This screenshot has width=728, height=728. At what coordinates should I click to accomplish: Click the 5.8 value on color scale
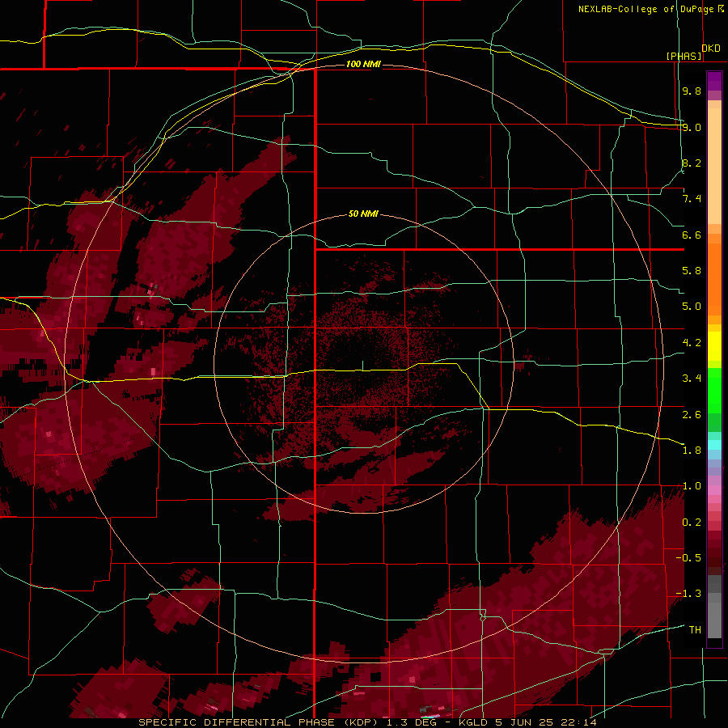pos(692,271)
